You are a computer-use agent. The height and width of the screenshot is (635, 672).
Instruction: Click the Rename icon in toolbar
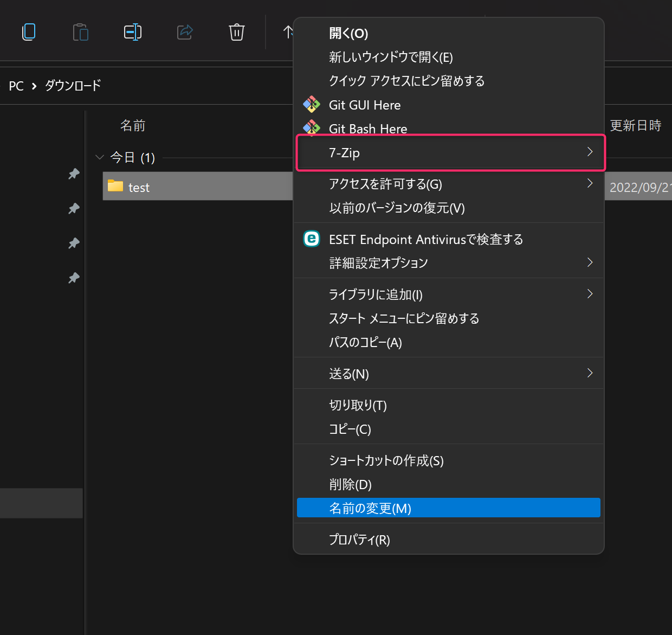coord(133,32)
